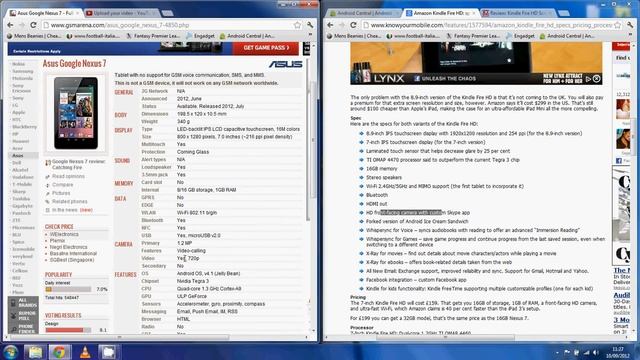Image resolution: width=640 pixels, height=360 pixels.
Task: Open Windows Explorer from taskbar
Action: click(x=35, y=352)
